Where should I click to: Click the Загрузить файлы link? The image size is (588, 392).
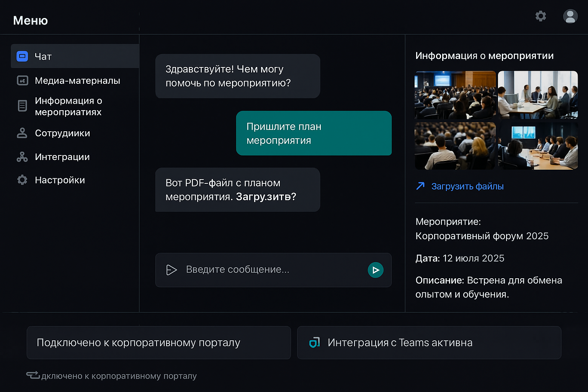[x=467, y=186]
